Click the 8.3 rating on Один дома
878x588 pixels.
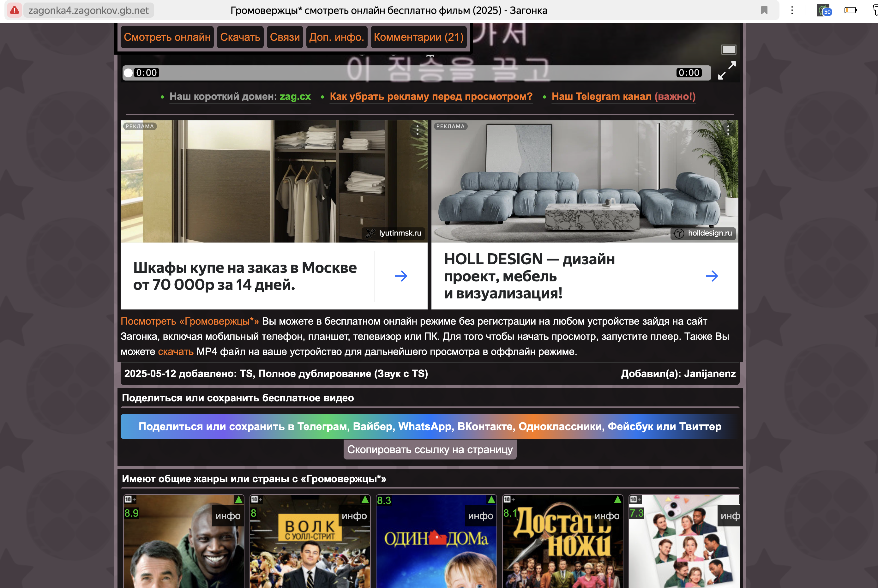click(384, 501)
